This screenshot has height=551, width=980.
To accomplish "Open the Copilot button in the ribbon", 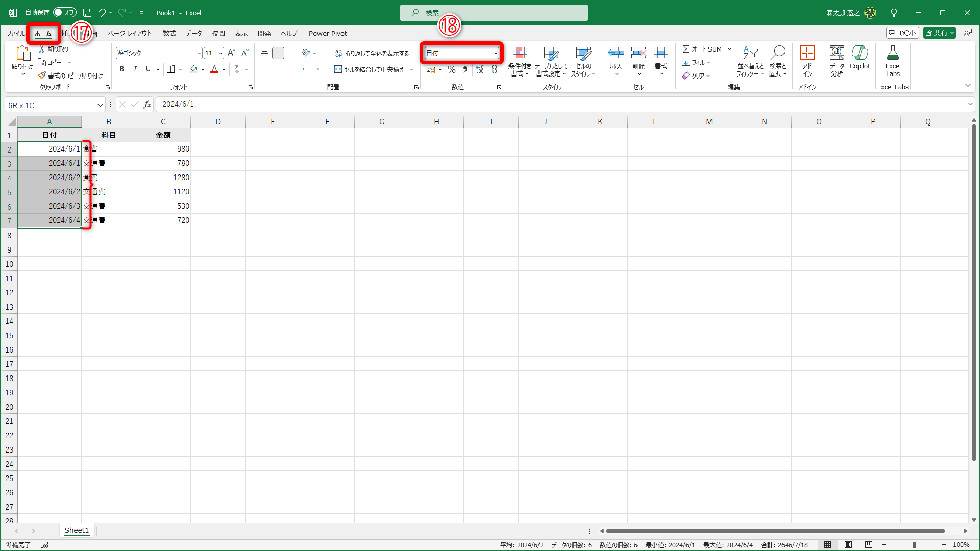I will point(860,53).
